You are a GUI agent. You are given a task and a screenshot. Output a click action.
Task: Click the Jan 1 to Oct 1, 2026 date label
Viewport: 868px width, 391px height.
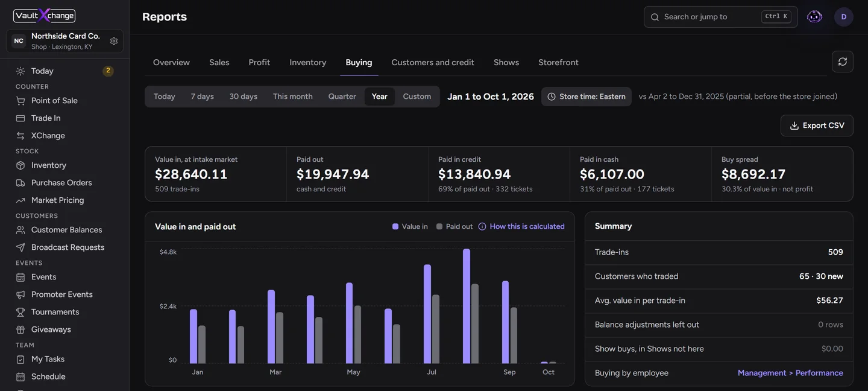(x=491, y=97)
